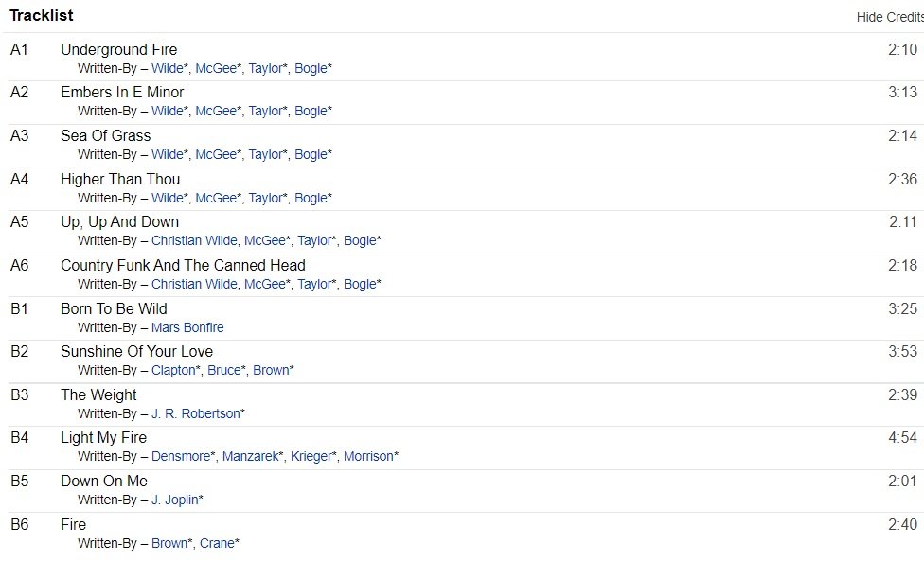Click the Hide Credits toggle link
924x561 pixels.
tap(889, 17)
